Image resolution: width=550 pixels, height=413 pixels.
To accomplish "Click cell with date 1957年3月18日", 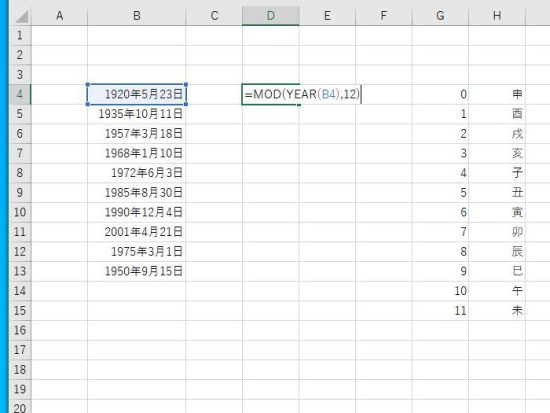I will (x=136, y=133).
